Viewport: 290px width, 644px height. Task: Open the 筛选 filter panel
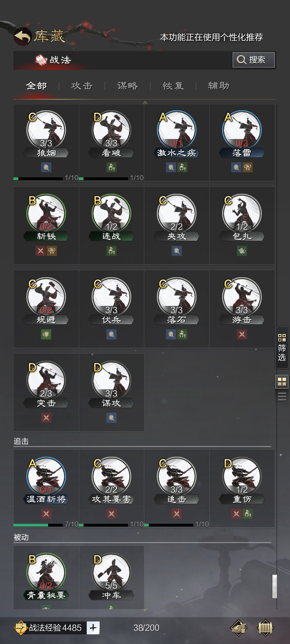pyautogui.click(x=282, y=347)
